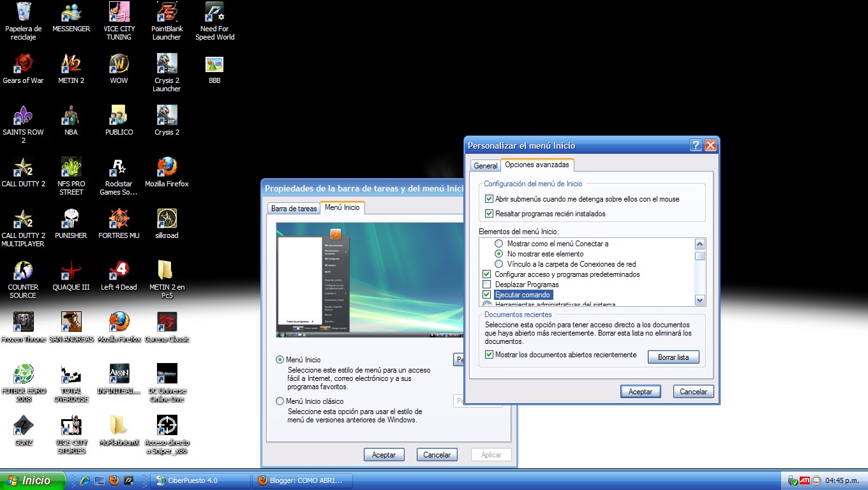868x490 pixels.
Task: Switch to the General tab
Action: coord(486,166)
